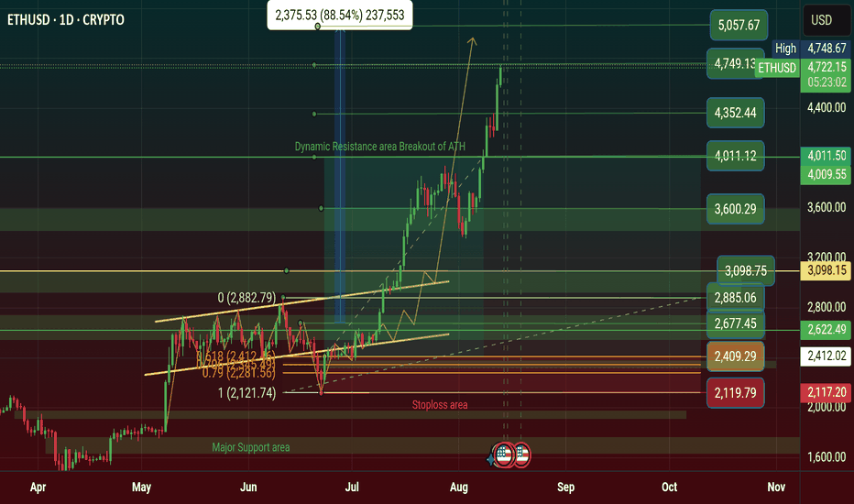The image size is (854, 504).
Task: Click the 3,600.00 price scale value
Action: tap(827, 207)
